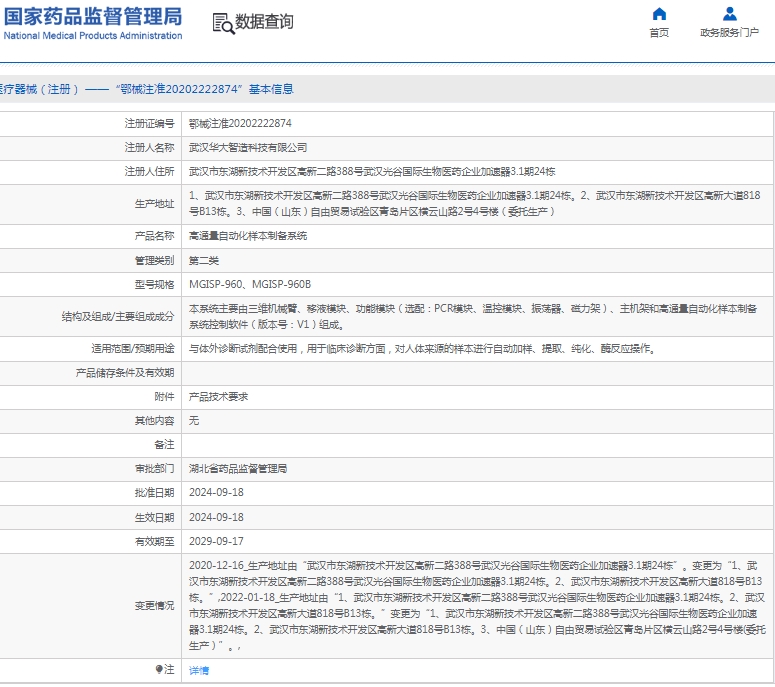
Task: Click the 注册人住所 row label
Action: point(149,172)
